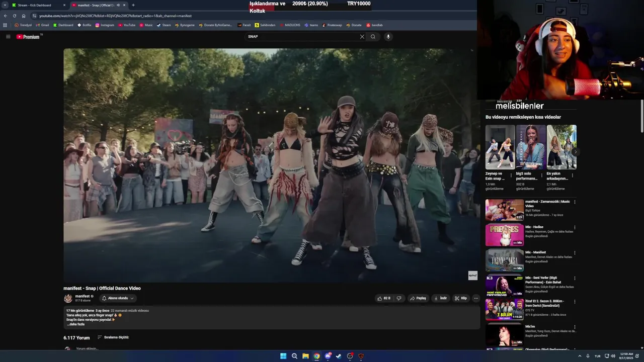Open the Sahibinden bookmark

pos(265,25)
